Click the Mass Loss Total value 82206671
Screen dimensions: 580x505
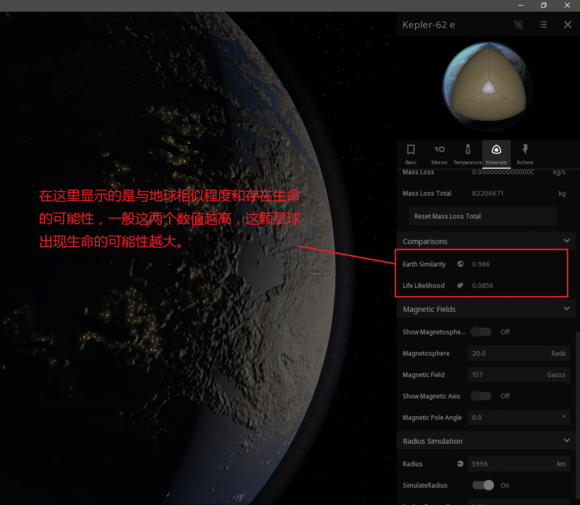(x=488, y=193)
